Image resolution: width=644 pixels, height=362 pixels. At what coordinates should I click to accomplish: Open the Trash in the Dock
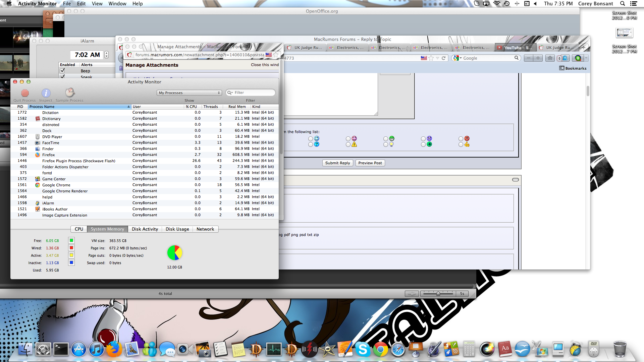coord(620,349)
